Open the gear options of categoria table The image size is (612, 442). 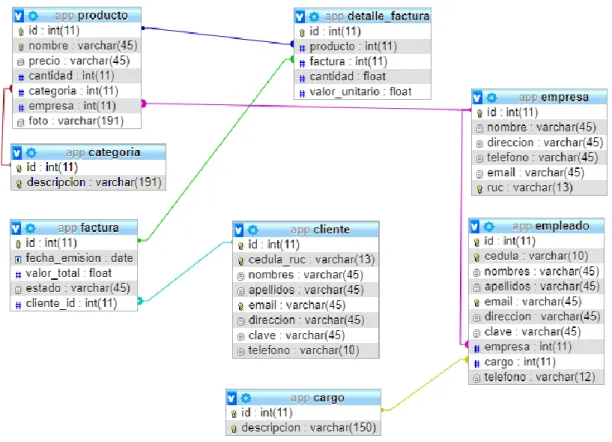point(31,153)
